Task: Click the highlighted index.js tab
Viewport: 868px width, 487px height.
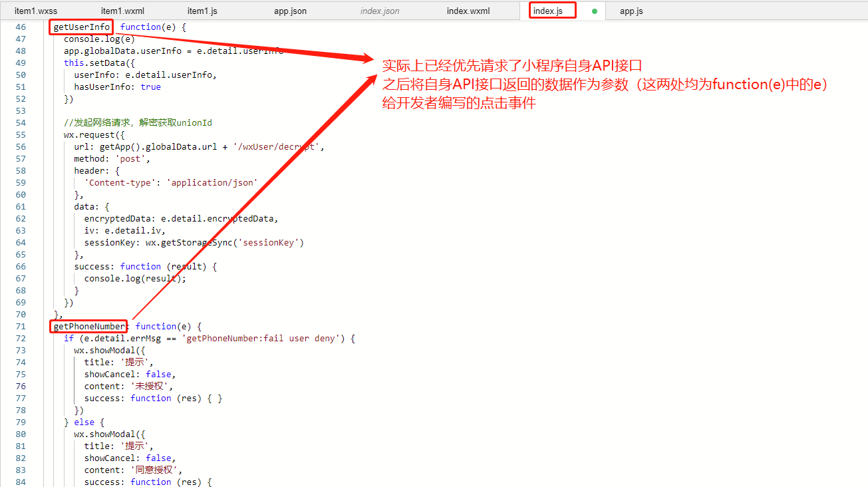Action: click(x=552, y=10)
